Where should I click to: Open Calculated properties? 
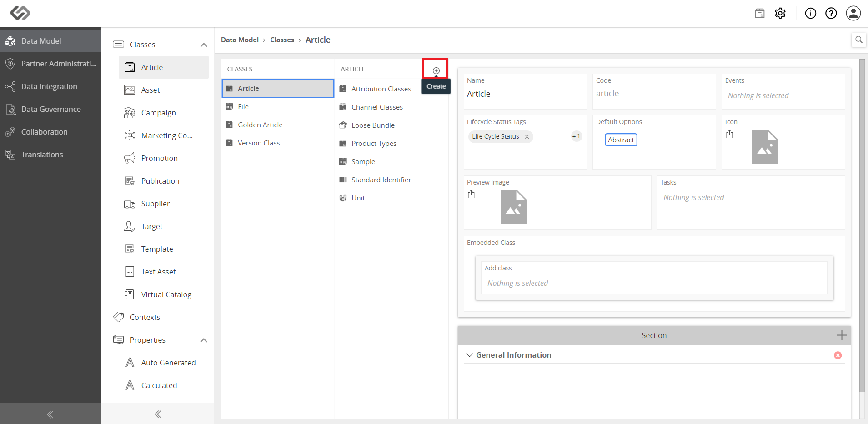(x=164, y=385)
